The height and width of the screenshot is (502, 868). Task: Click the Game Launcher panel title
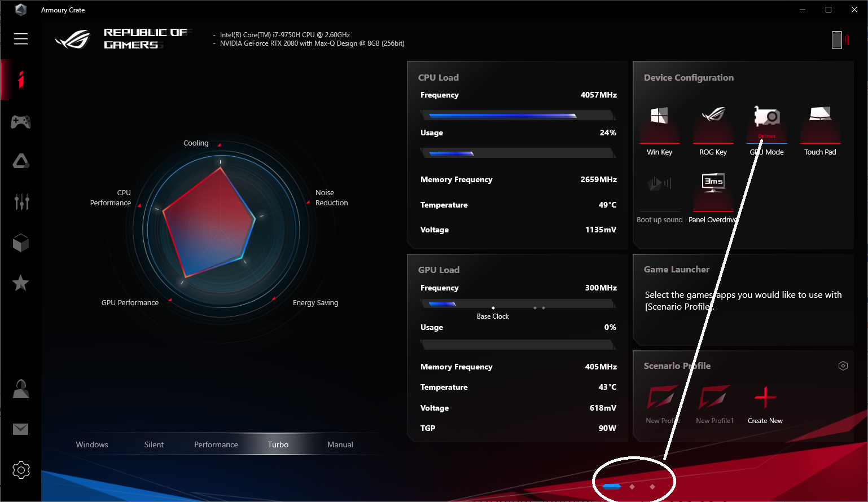click(x=677, y=270)
